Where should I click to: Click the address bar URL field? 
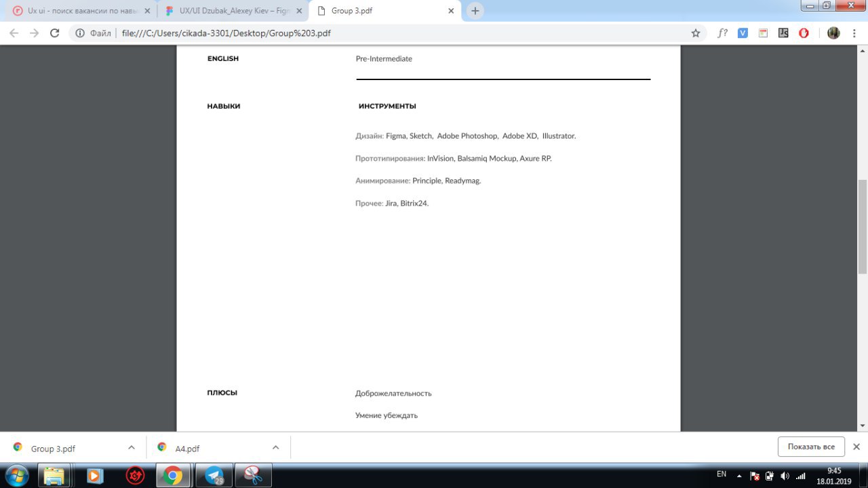click(400, 33)
